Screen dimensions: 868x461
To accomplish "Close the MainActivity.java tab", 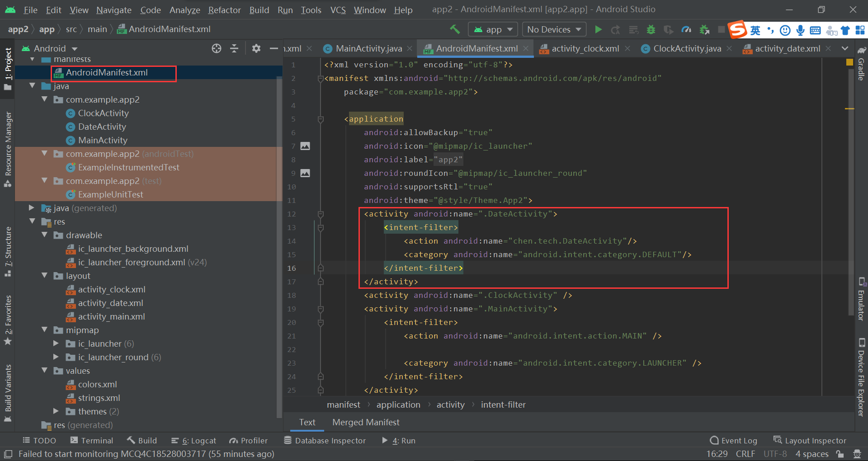I will click(x=410, y=48).
